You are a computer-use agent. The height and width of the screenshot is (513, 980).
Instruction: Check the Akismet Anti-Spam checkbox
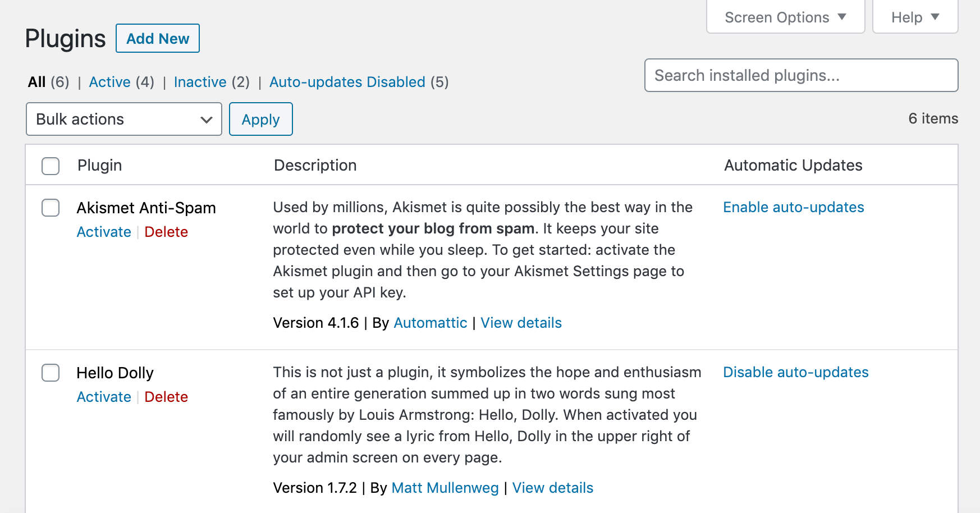click(50, 208)
